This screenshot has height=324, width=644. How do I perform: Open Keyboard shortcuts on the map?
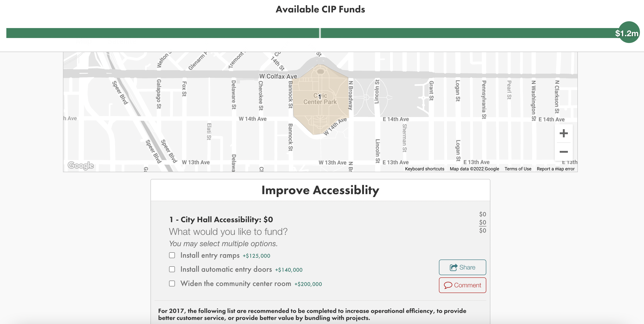tap(424, 169)
